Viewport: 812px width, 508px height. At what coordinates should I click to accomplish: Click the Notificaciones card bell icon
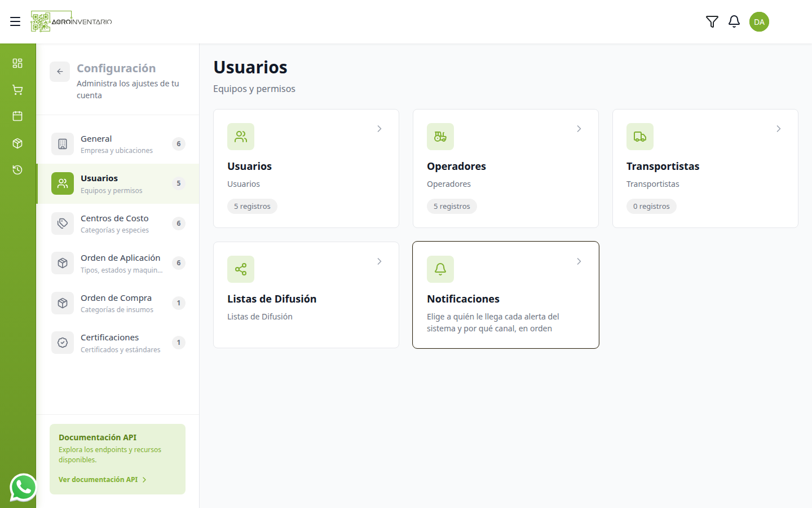coord(440,269)
